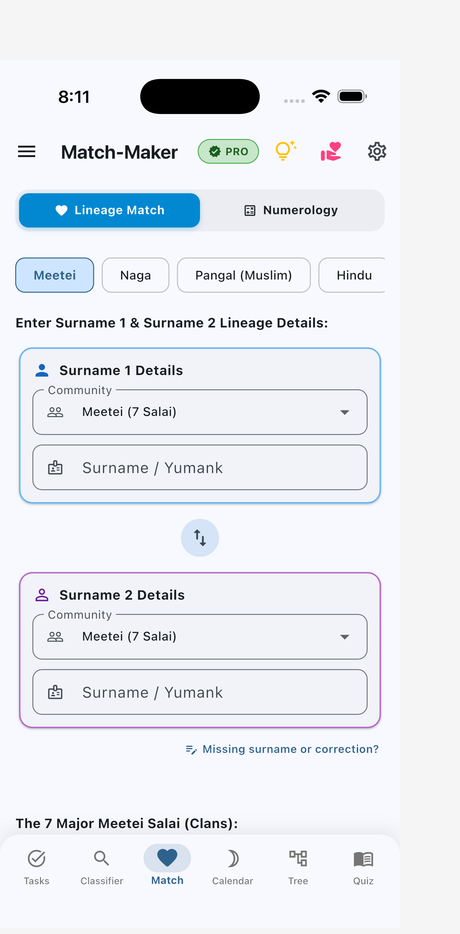Open Quiz in bottom navigation
460x934 pixels.
(x=363, y=867)
